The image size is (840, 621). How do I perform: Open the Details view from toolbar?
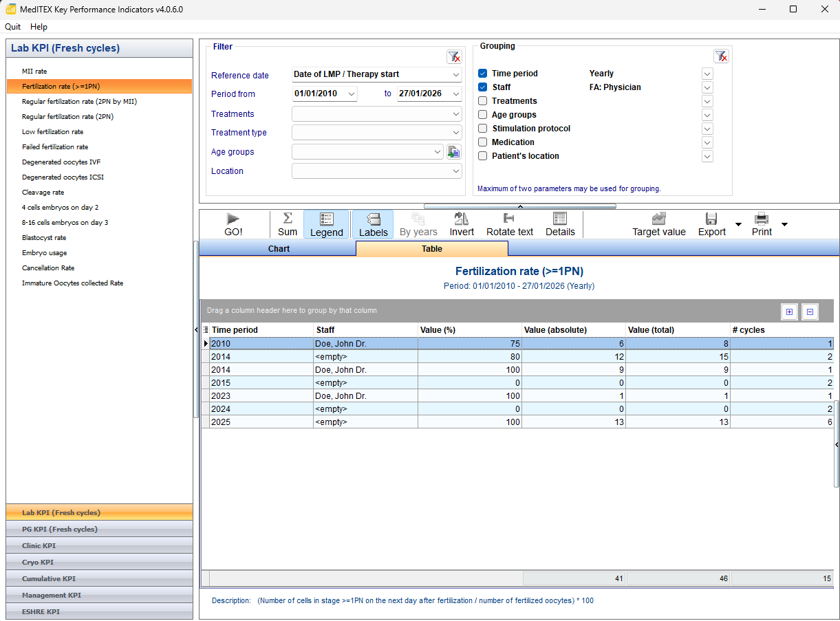560,225
